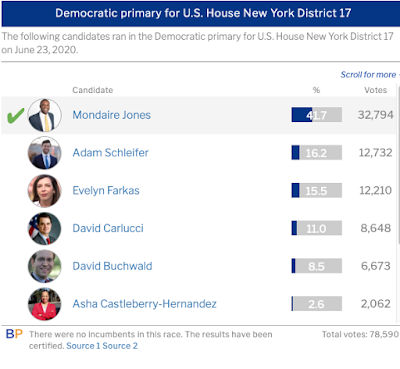
Task: Open the Source 2 link
Action: [x=120, y=346]
